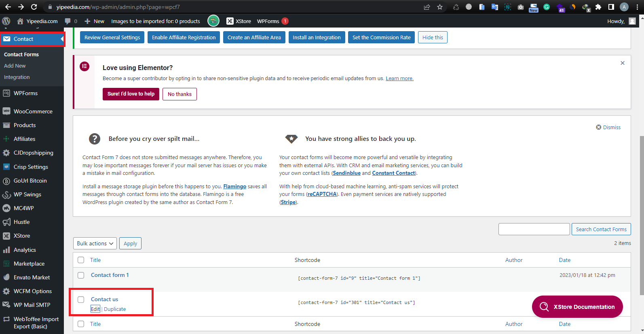The height and width of the screenshot is (334, 644).
Task: Click inside the contact forms search field
Action: pos(534,229)
